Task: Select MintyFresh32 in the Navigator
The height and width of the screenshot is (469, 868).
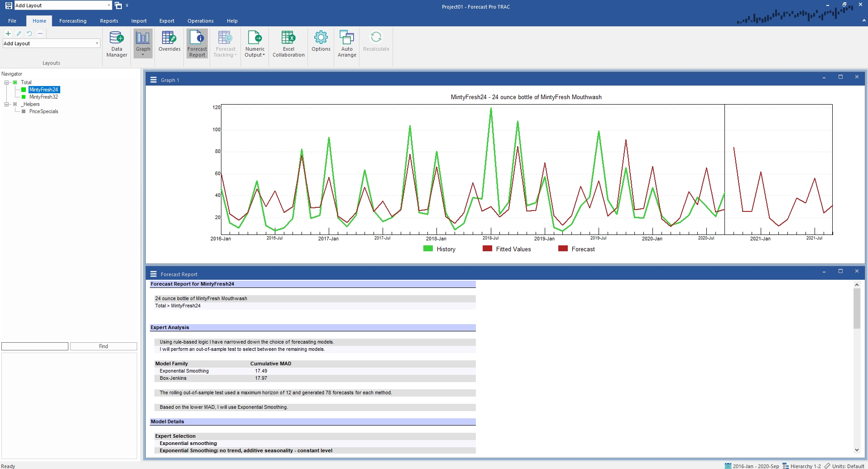Action: point(43,97)
